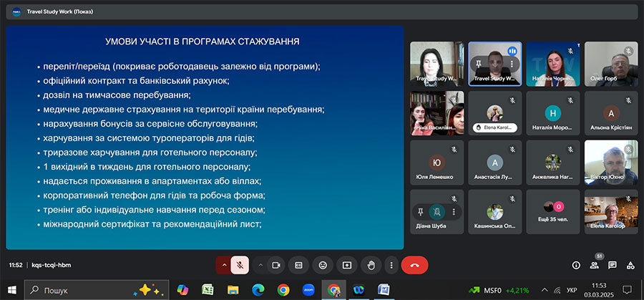The image size is (644, 300).
Task: Click Юля Лемешко's avatar tile
Action: coord(437,163)
